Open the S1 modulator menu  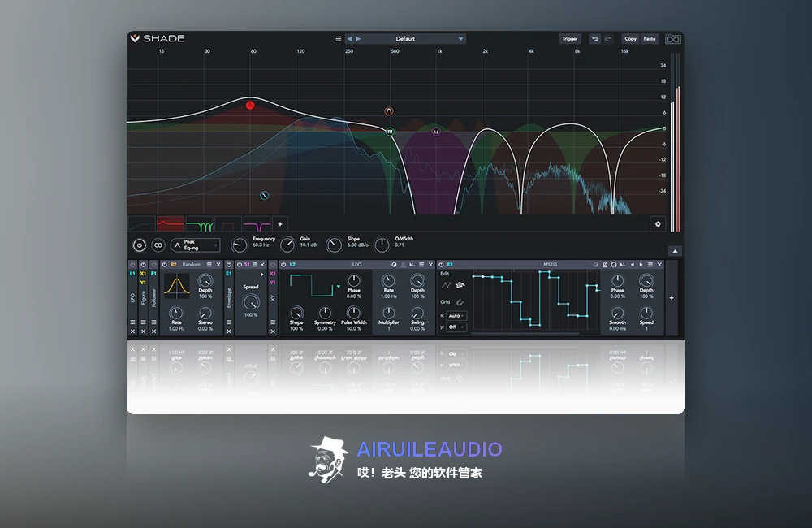click(255, 265)
